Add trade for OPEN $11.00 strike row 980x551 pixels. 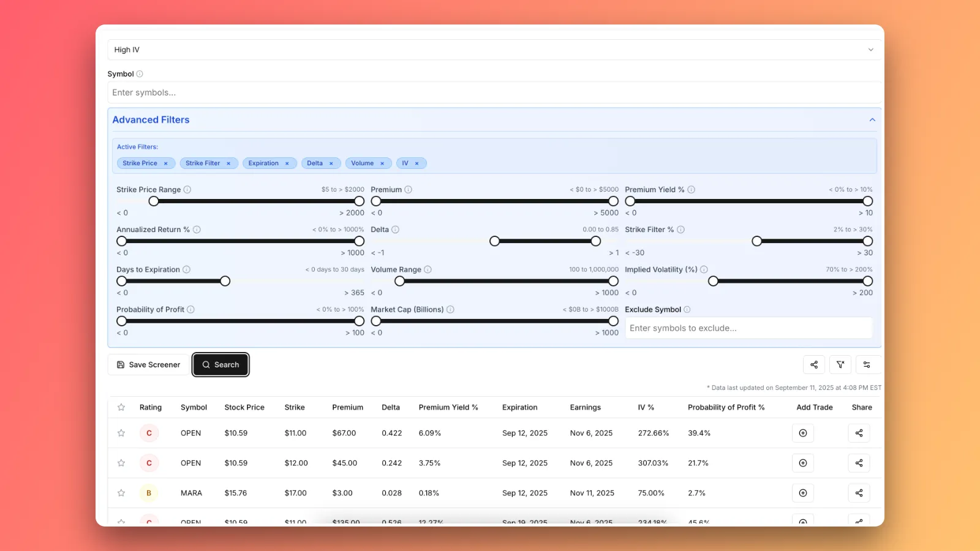click(802, 433)
